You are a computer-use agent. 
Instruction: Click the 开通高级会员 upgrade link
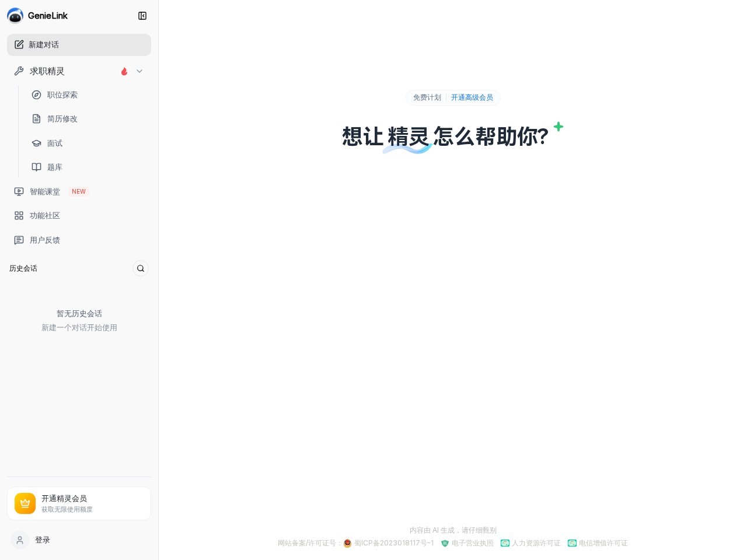click(x=472, y=97)
